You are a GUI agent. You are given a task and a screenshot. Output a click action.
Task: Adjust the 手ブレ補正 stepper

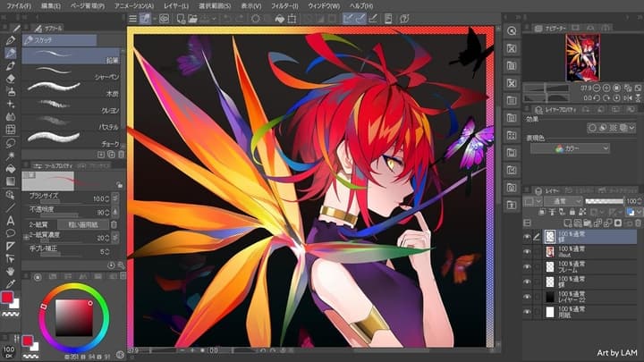tap(107, 251)
